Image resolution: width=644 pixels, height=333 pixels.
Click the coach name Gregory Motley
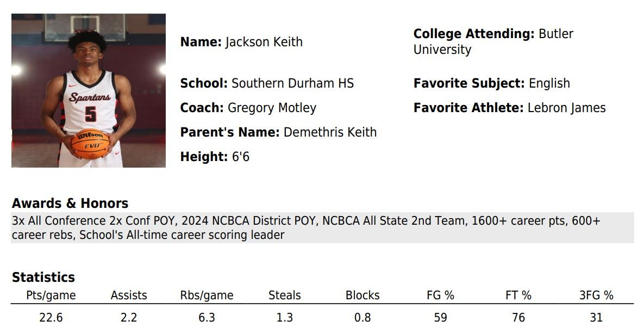click(272, 108)
